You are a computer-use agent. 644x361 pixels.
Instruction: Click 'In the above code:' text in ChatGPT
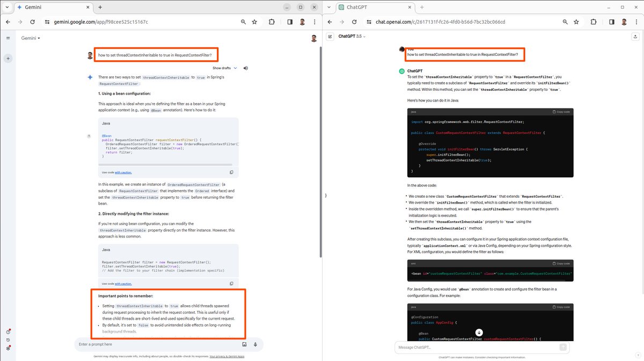pos(422,185)
